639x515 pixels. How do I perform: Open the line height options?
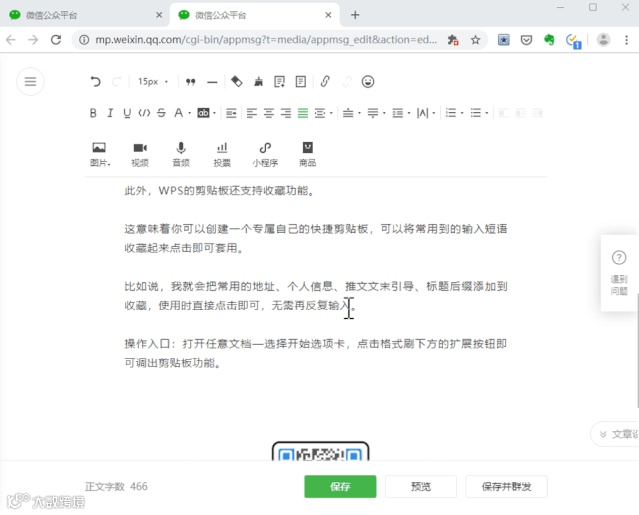point(400,113)
